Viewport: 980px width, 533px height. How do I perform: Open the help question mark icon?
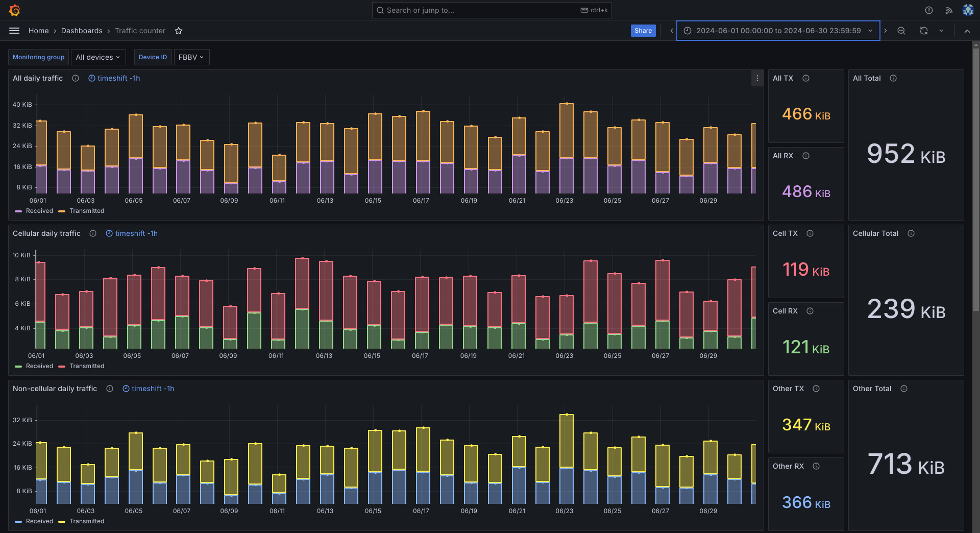pos(929,10)
